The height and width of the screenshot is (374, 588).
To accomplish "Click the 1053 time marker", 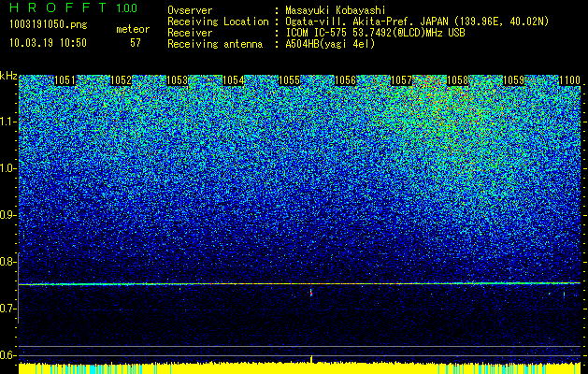I will tap(177, 80).
